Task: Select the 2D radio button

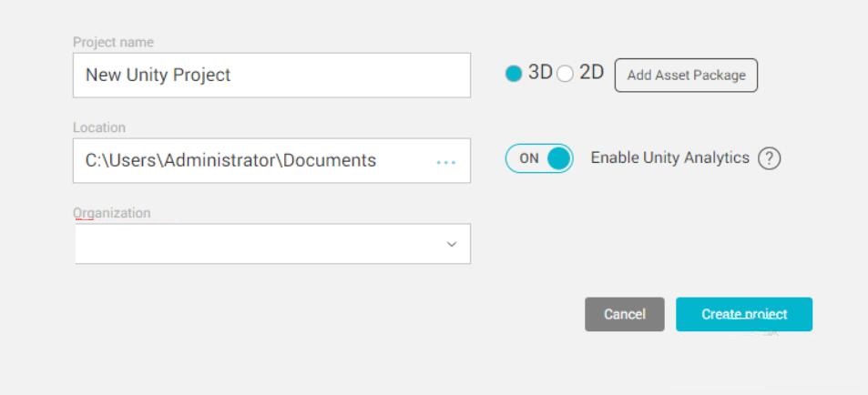Action: [x=566, y=74]
